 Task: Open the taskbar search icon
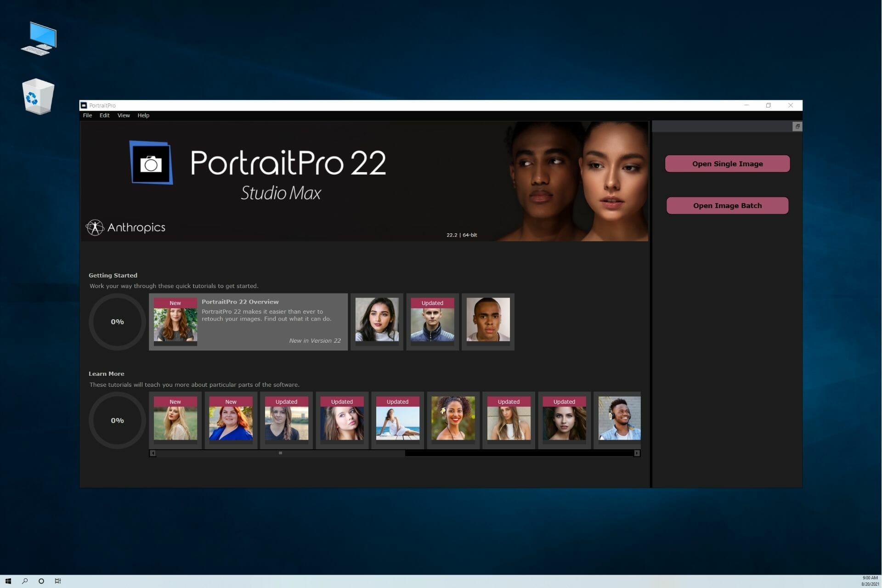[25, 581]
